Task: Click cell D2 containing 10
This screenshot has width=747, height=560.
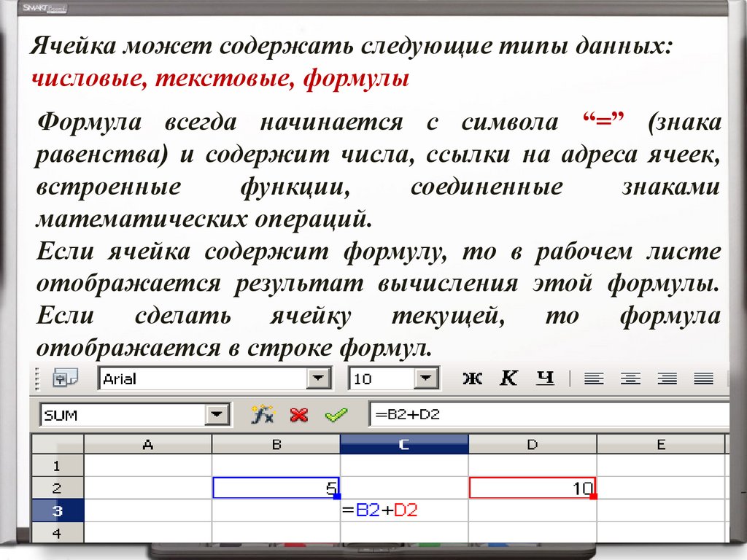Action: [533, 488]
